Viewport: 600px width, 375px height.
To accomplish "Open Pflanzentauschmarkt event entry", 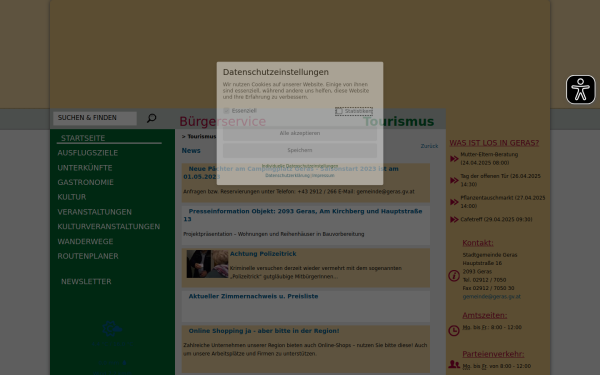I will click(503, 202).
